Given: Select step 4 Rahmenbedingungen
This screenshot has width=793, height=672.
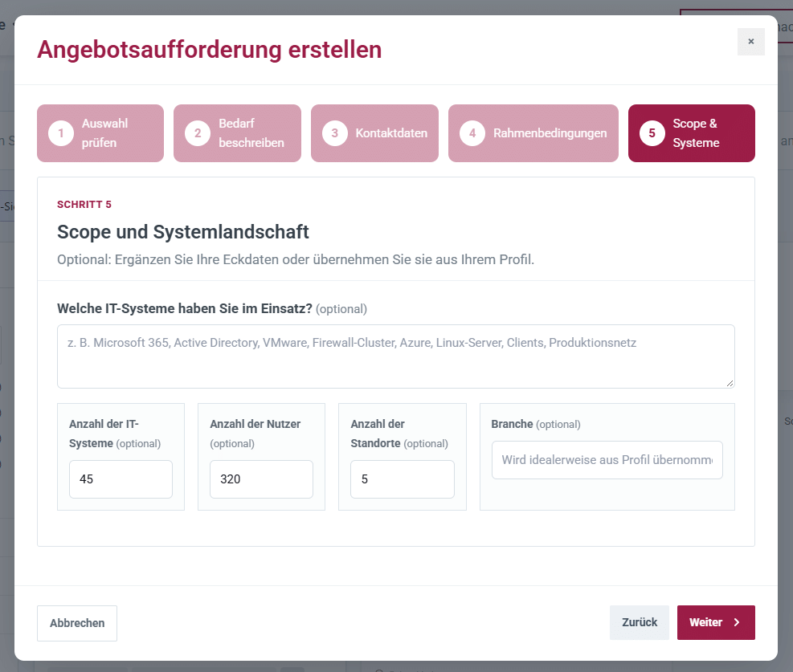Looking at the screenshot, I should [533, 133].
